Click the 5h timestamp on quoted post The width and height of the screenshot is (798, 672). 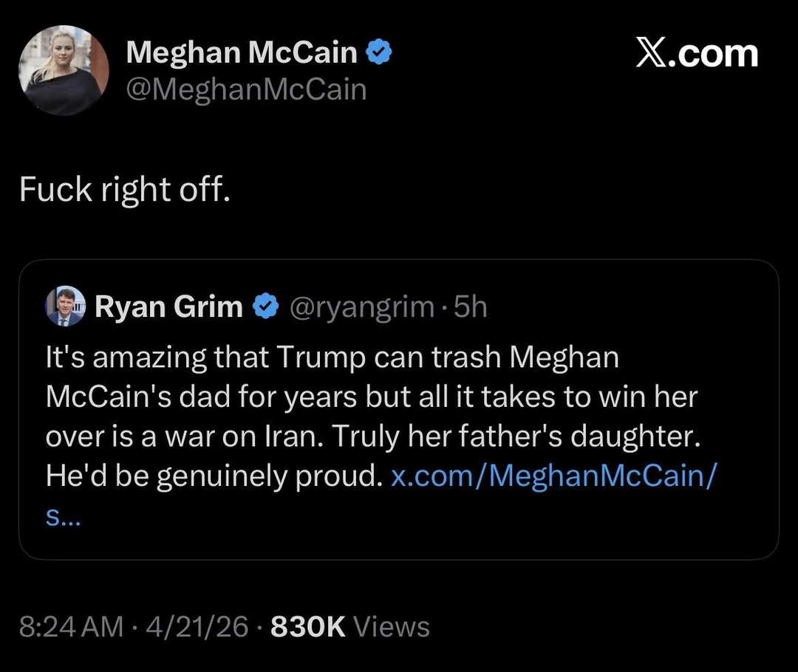coord(471,307)
